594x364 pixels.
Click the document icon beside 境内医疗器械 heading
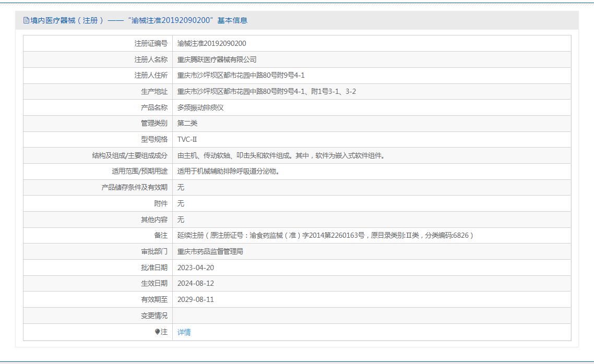[26, 20]
